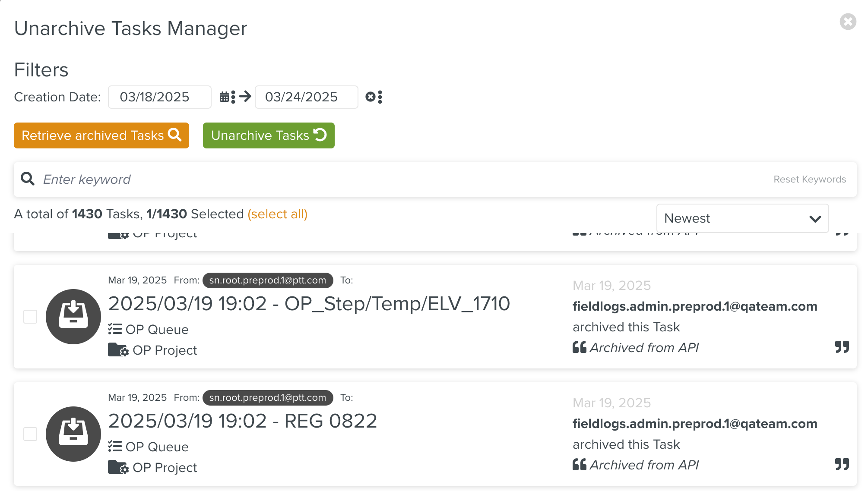This screenshot has width=868, height=491.
Task: Click archive icon of REG 0822 task
Action: coord(73,434)
